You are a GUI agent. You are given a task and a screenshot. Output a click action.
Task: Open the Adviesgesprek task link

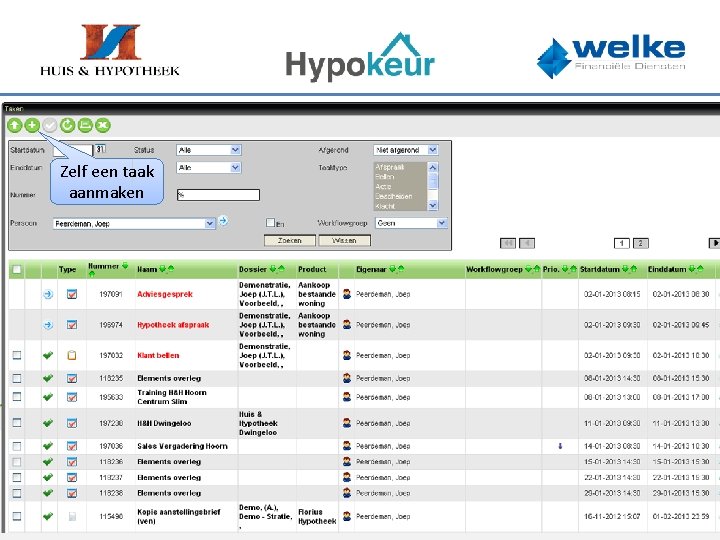[165, 294]
